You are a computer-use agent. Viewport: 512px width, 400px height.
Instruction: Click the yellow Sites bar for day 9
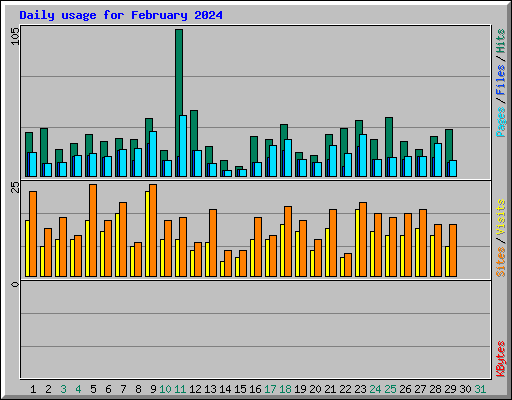point(147,234)
